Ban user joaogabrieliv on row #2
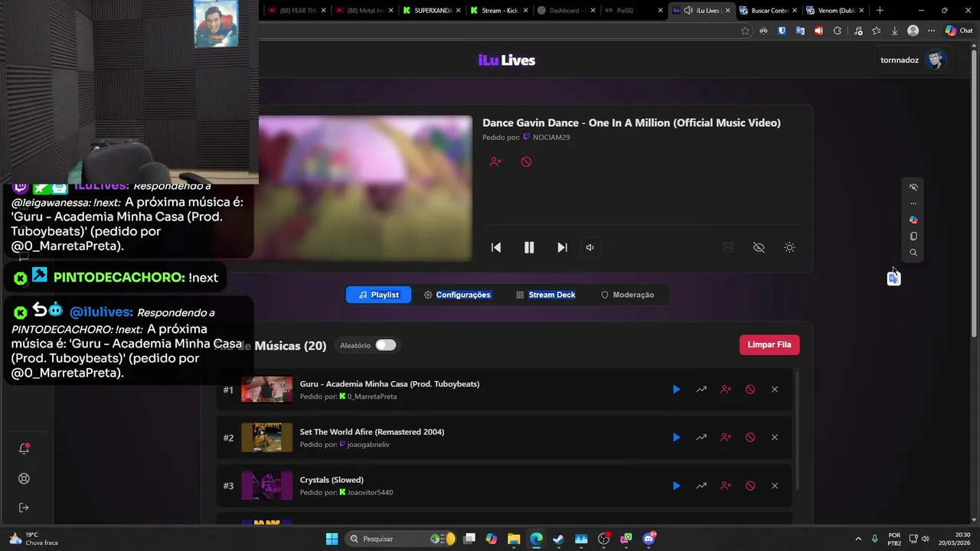The width and height of the screenshot is (980, 551). coord(726,438)
